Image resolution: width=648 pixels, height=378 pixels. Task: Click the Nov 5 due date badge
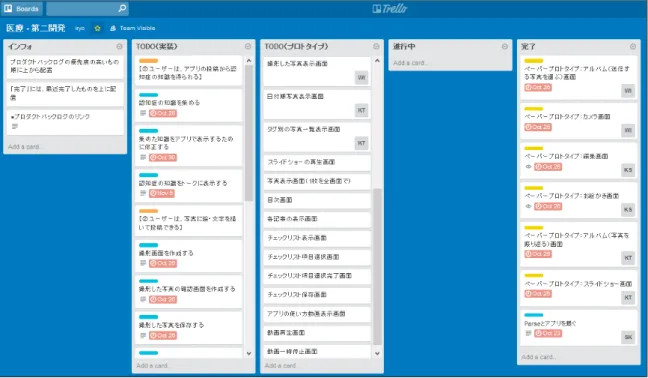click(x=162, y=193)
